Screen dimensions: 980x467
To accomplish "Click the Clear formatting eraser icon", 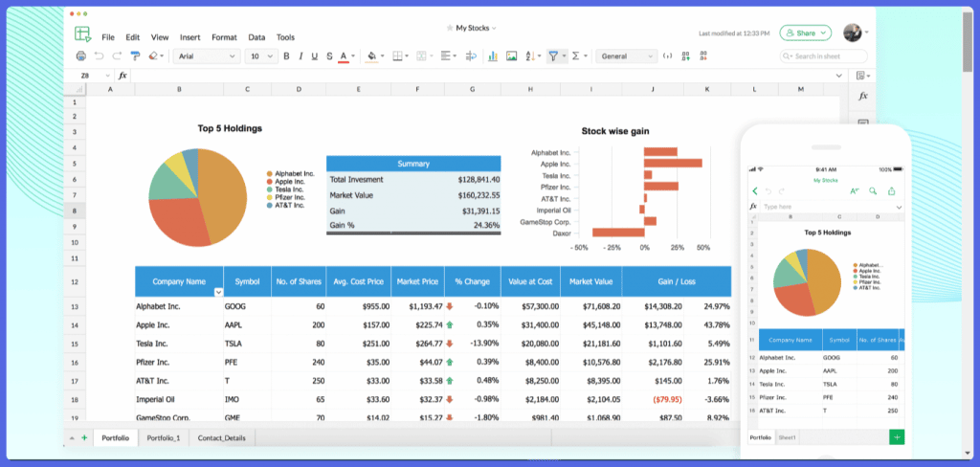I will coord(153,56).
